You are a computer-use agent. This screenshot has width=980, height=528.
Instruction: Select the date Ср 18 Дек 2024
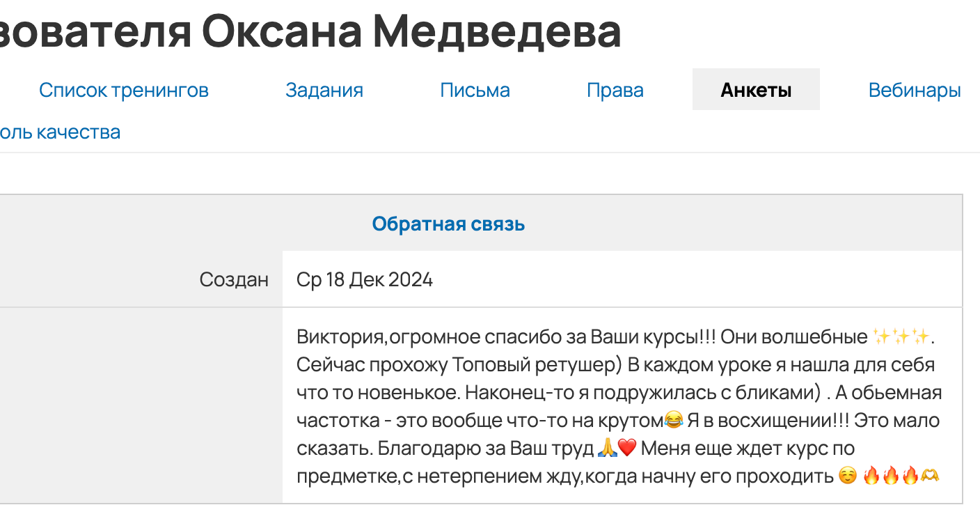[363, 279]
